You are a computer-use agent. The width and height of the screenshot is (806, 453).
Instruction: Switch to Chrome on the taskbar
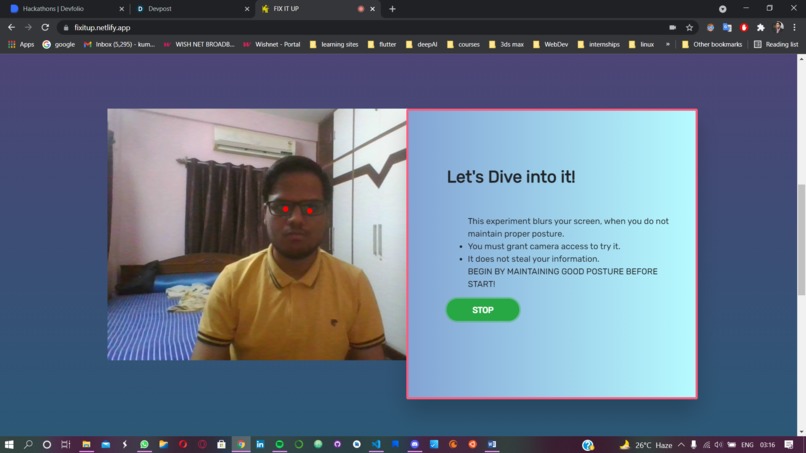coord(241,444)
